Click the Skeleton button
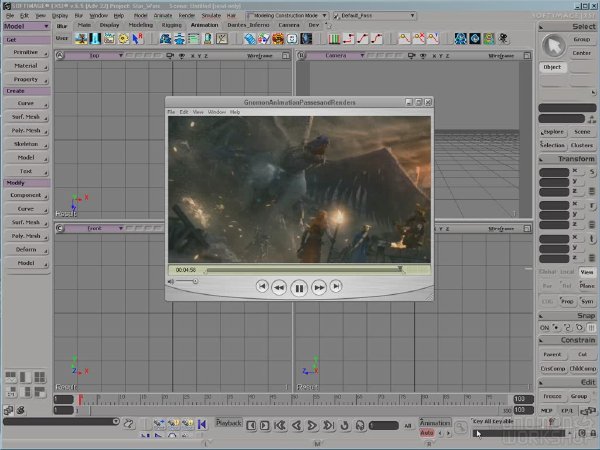 (x=26, y=144)
